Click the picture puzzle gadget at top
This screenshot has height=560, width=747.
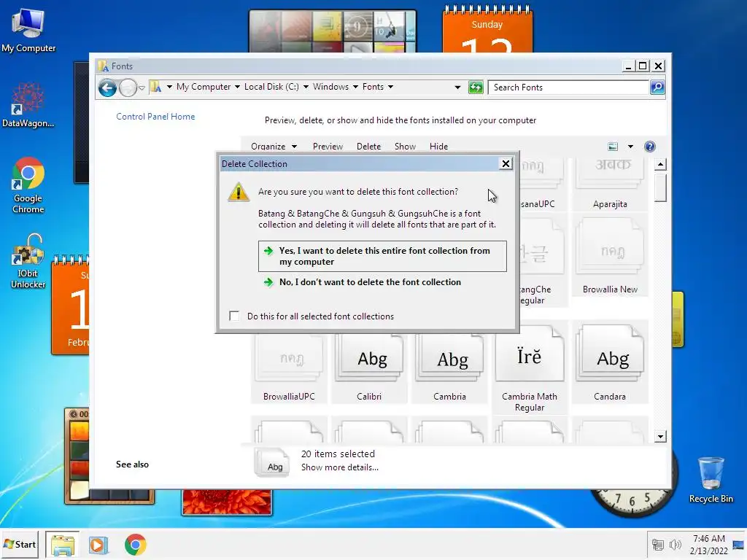pyautogui.click(x=333, y=31)
